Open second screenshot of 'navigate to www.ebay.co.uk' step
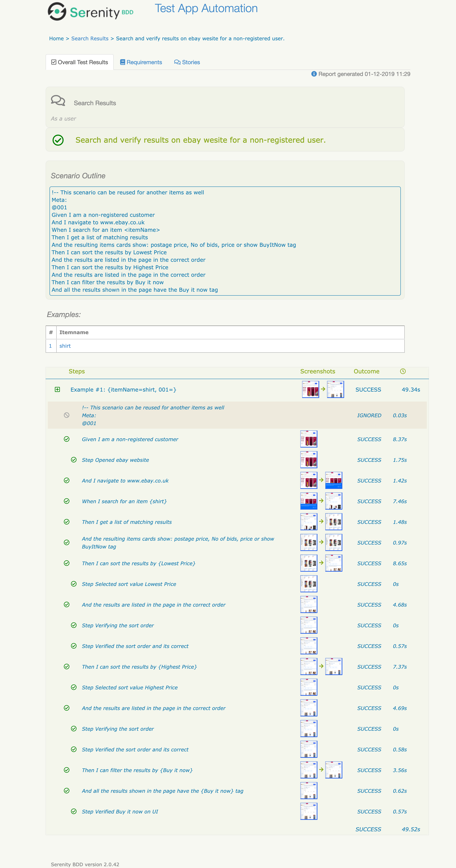This screenshot has height=868, width=456. point(334,481)
